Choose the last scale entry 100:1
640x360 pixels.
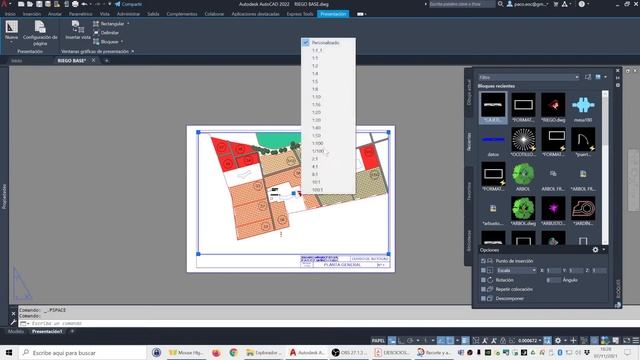click(329, 190)
